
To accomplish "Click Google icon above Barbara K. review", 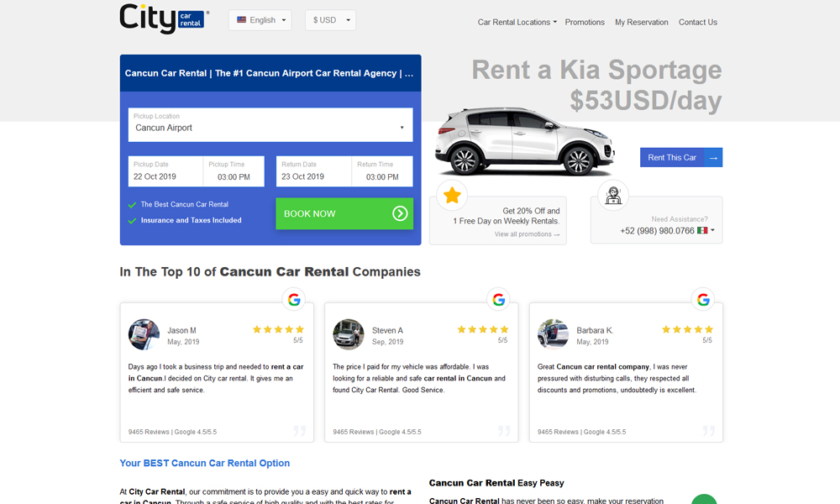I will click(x=703, y=299).
